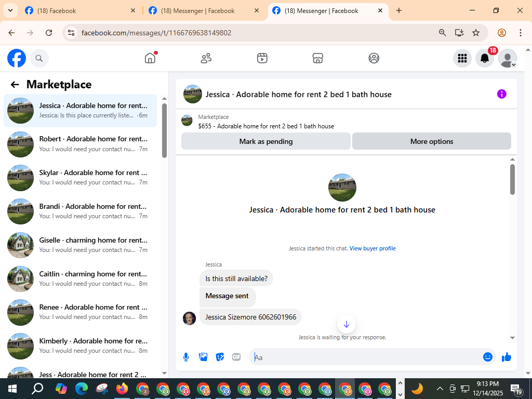Click the large listing photo in chat center
532x399 pixels.
(342, 188)
